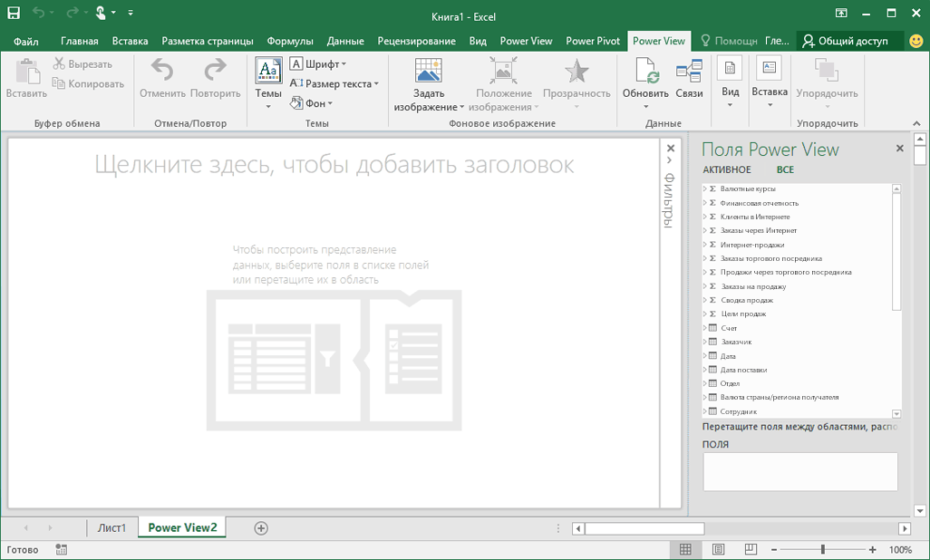This screenshot has height=560, width=930.
Task: Open the Font (Шрифт) dropdown
Action: pos(318,63)
